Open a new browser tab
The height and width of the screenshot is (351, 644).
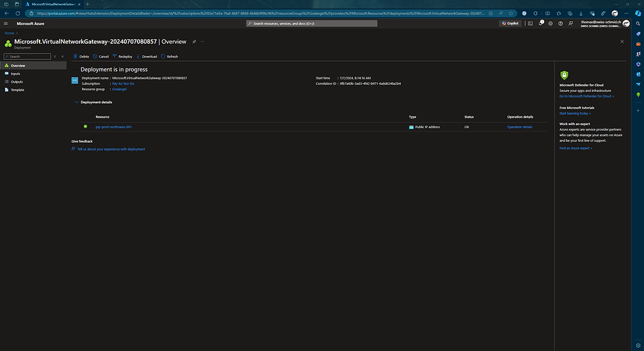click(x=87, y=4)
